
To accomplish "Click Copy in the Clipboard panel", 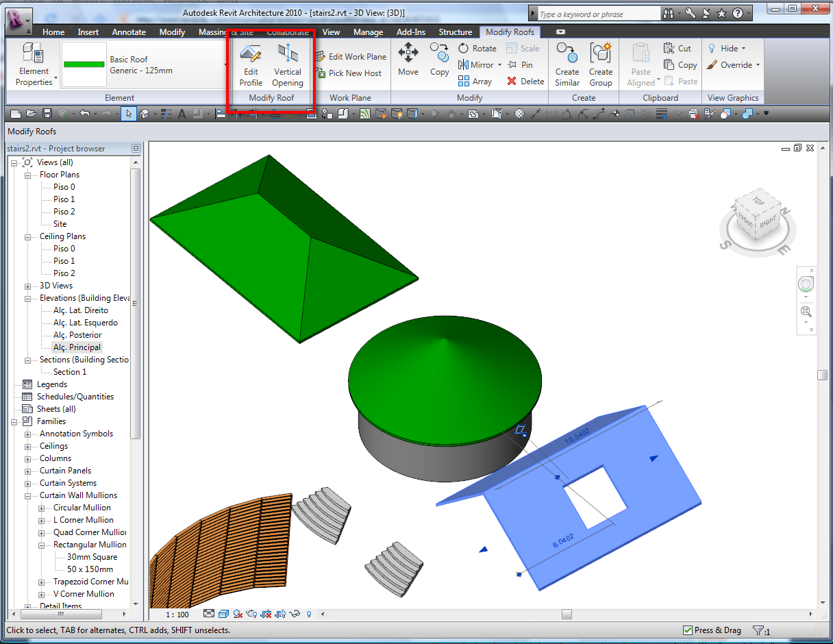I will coord(680,65).
